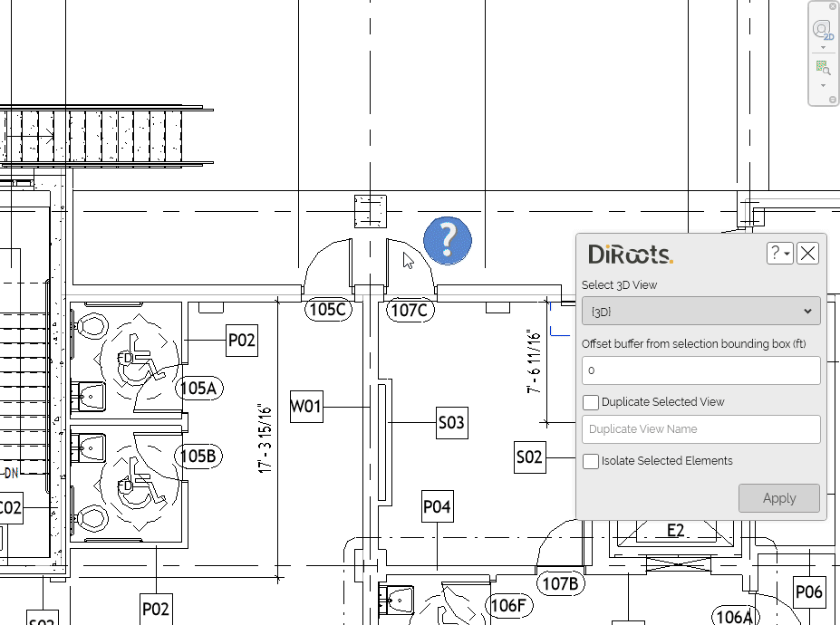Select door tag 105C
This screenshot has width=840, height=625.
click(328, 311)
